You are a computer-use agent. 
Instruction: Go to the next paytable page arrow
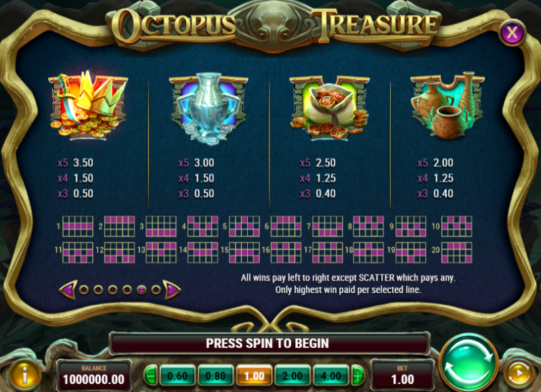click(x=172, y=290)
